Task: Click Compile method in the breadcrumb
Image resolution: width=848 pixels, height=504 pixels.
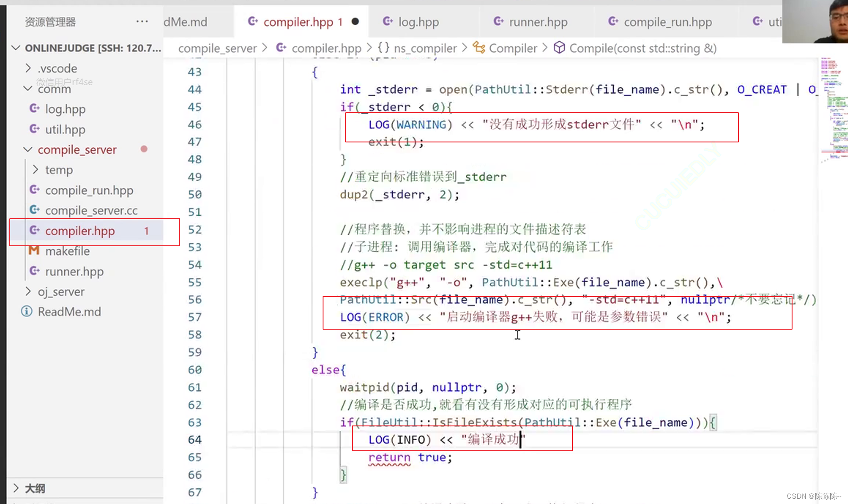Action: point(643,48)
